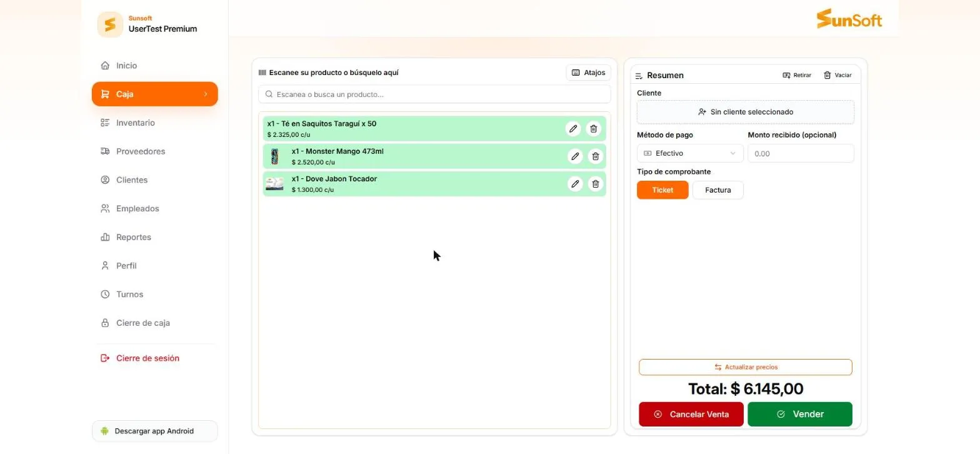Select a client via Sin cliente seleccionado

coord(746,112)
